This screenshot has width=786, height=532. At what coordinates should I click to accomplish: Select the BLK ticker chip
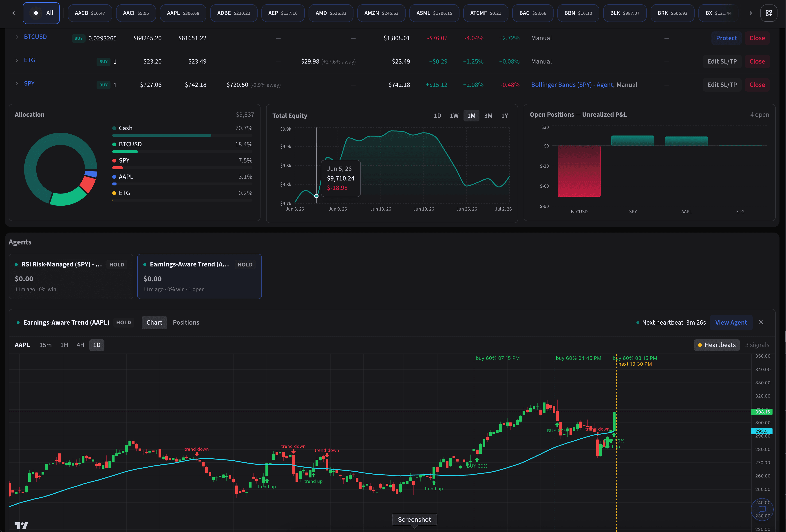coord(625,13)
